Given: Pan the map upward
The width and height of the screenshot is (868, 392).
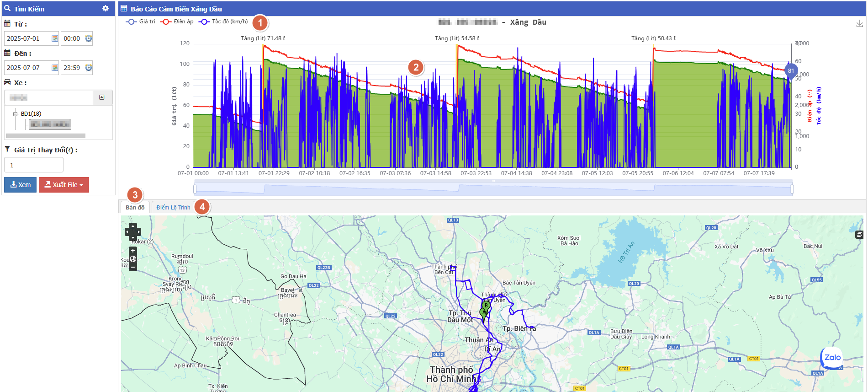Looking at the screenshot, I should (133, 226).
